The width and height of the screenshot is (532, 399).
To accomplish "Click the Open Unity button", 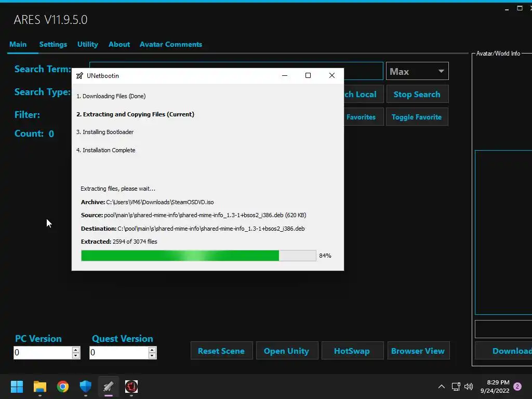I will tap(287, 351).
